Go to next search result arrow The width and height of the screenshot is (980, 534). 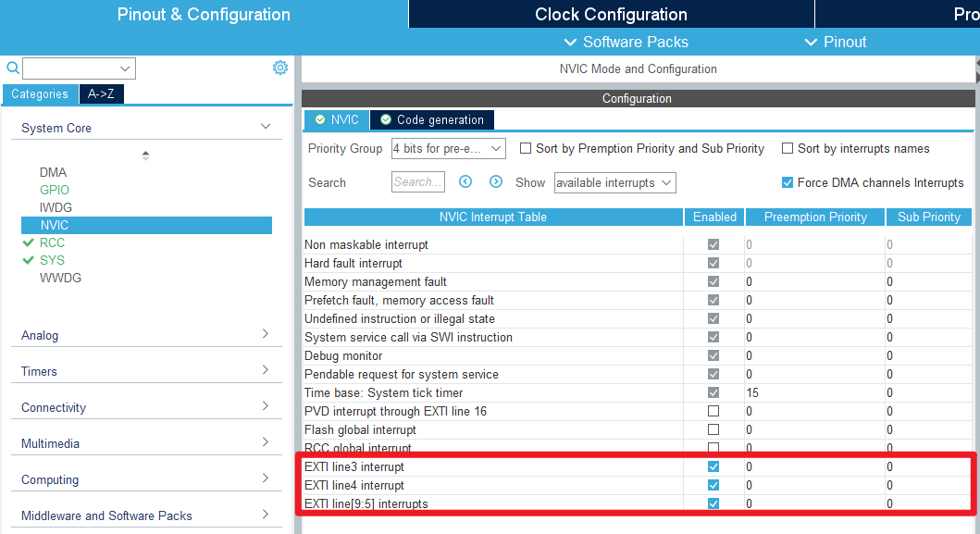[496, 181]
